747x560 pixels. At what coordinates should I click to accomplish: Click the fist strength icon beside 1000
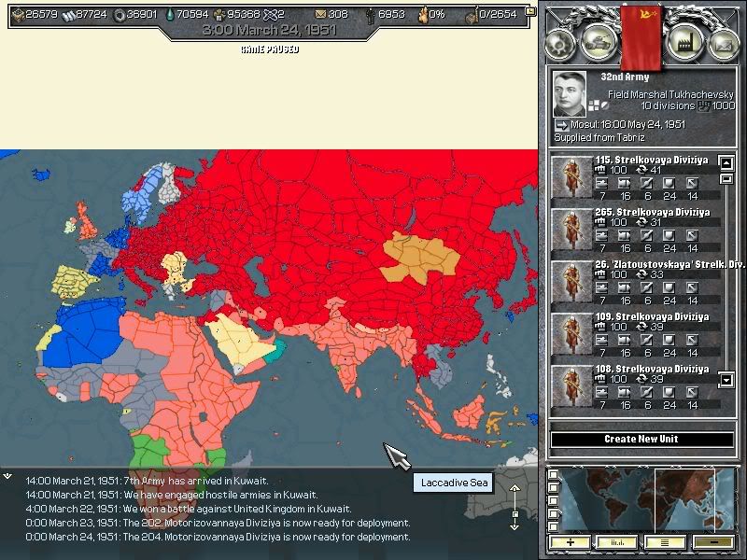pyautogui.click(x=704, y=106)
